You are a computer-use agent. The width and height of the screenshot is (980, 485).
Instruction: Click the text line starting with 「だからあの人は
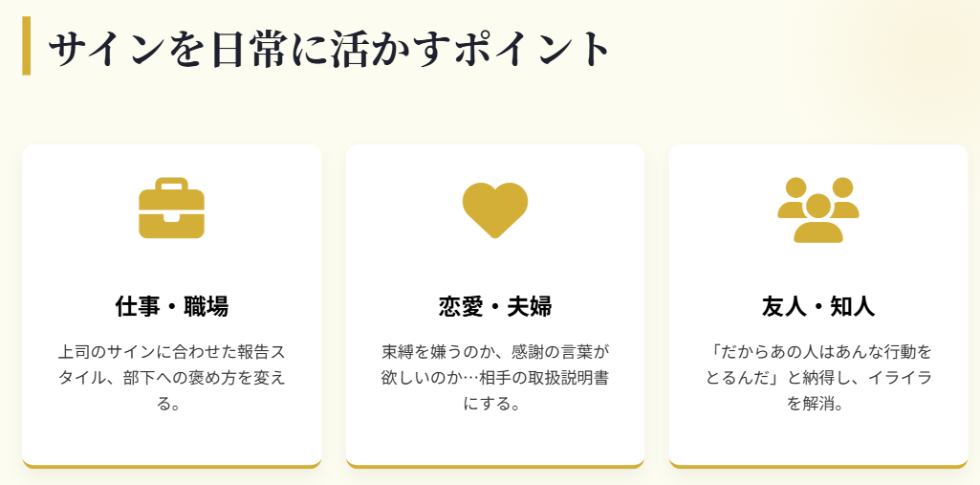point(818,351)
